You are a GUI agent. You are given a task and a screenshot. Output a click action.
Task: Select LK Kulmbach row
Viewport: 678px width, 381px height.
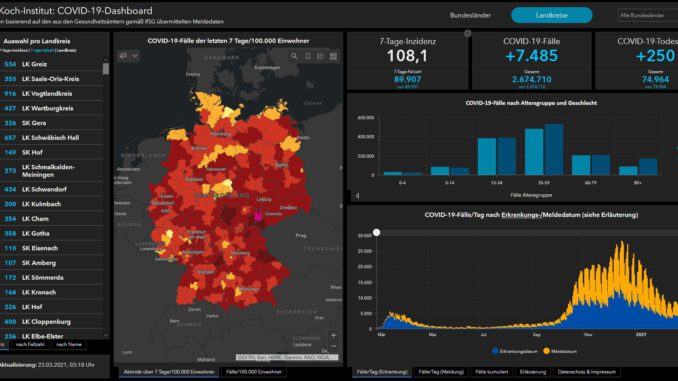tap(51, 204)
